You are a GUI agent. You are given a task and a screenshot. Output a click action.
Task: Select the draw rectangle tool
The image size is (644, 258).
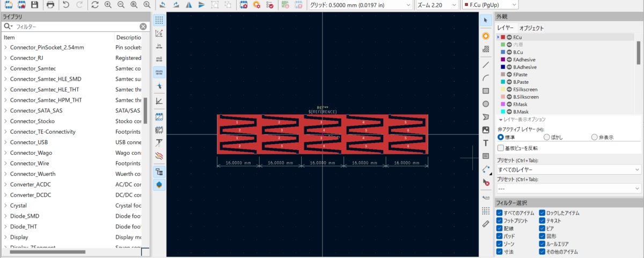pyautogui.click(x=486, y=90)
